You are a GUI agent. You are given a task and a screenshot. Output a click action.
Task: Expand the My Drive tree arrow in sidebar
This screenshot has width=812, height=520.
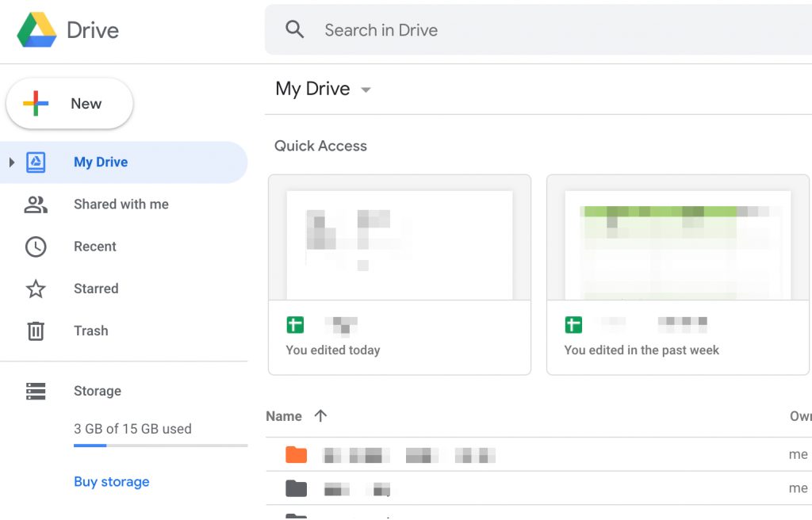point(11,162)
